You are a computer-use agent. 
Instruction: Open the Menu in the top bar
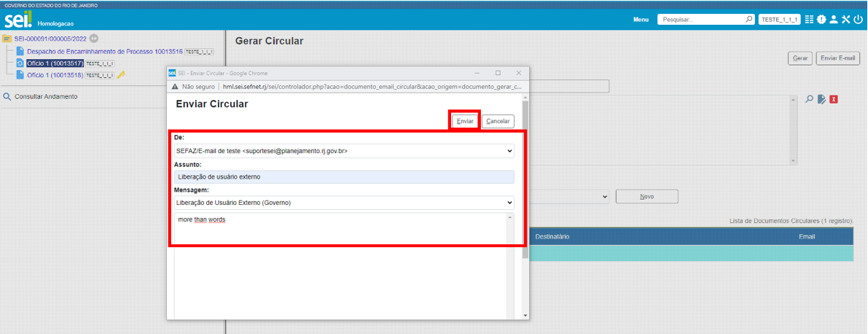click(x=641, y=20)
